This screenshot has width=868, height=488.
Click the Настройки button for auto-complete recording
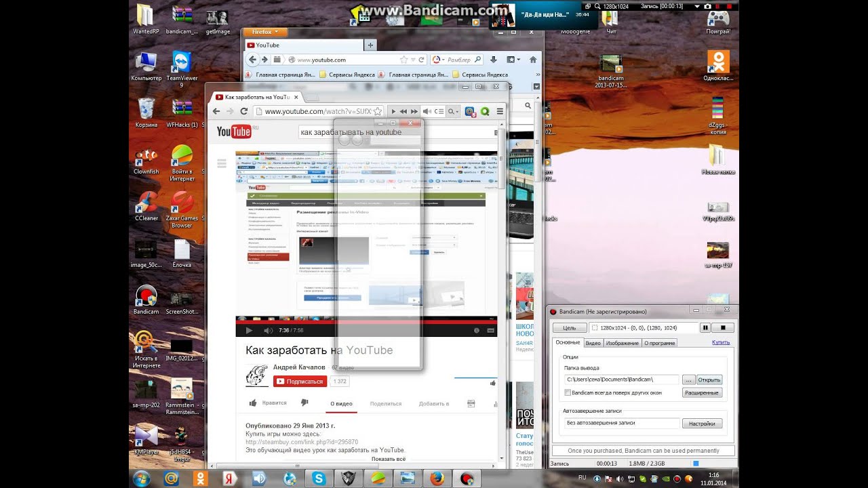pos(702,423)
